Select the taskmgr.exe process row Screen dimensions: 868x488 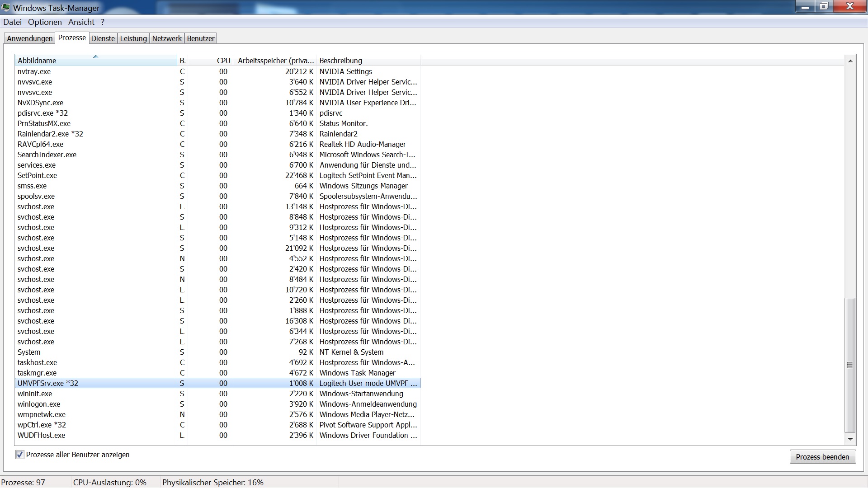(x=37, y=373)
